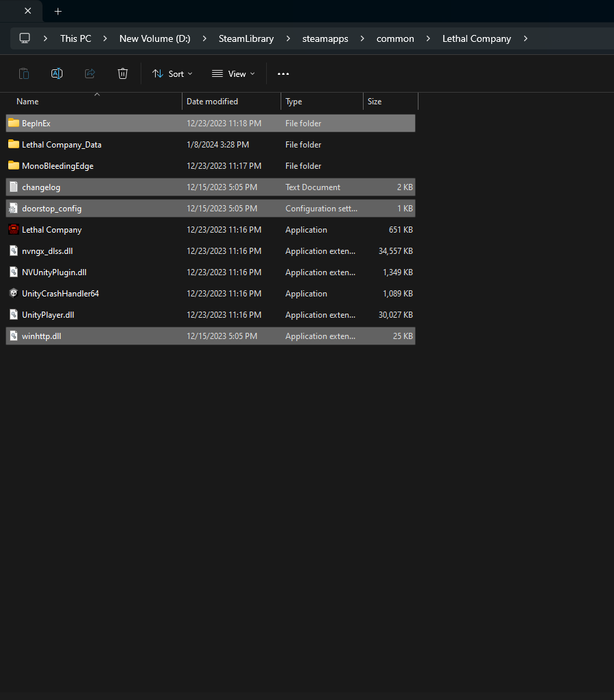Click the PC monitor icon in the address bar

pyautogui.click(x=25, y=38)
